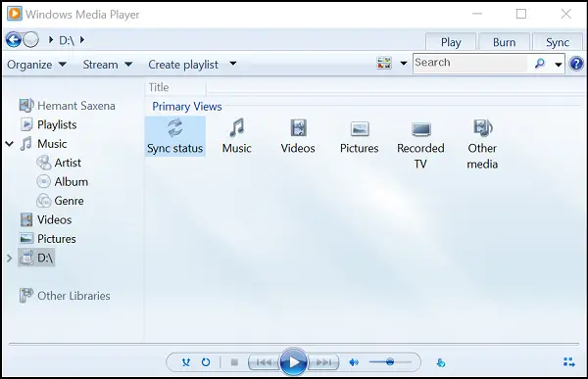Select Music in the sidebar tree

[43, 144]
